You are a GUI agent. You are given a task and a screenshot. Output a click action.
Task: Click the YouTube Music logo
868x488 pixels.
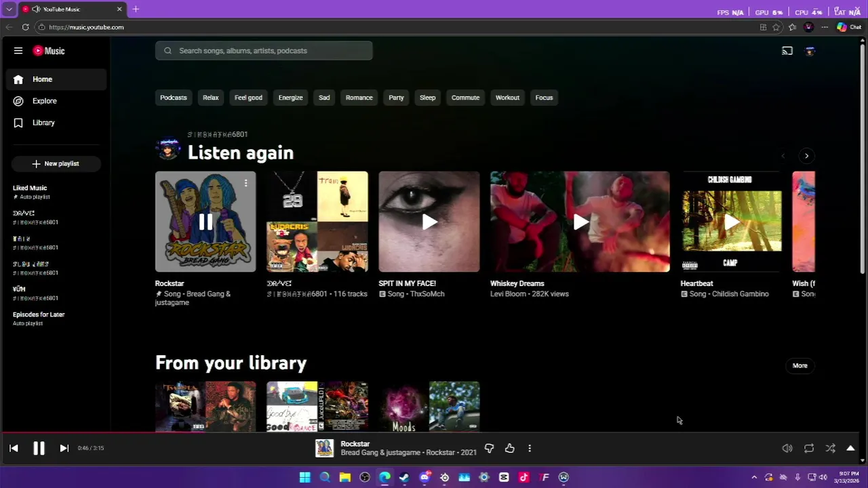click(49, 51)
